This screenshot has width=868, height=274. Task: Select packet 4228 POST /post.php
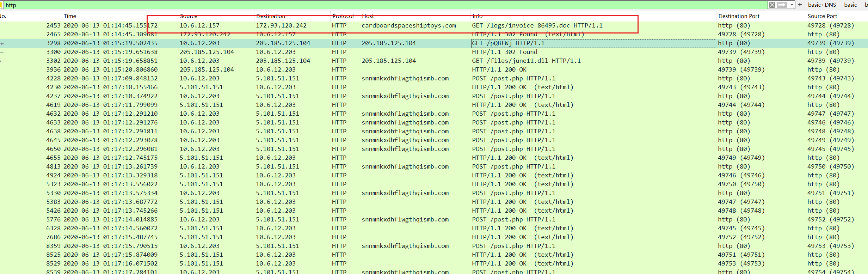pyautogui.click(x=513, y=78)
